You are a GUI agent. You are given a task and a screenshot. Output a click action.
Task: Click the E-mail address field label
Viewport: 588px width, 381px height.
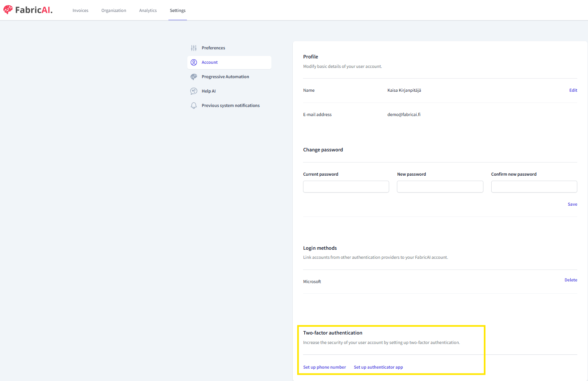click(317, 115)
